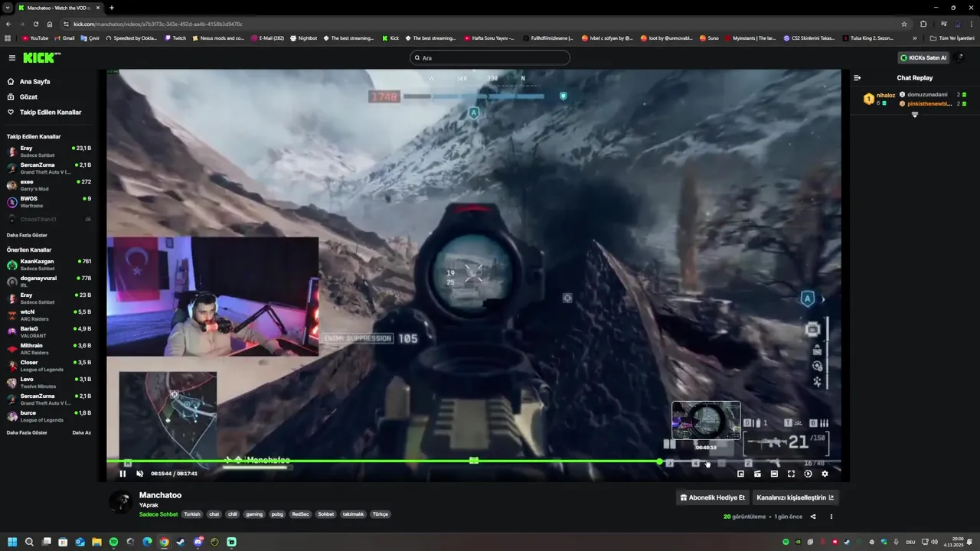980x551 pixels.
Task: Expand the pinned gifters dropdown in chat
Action: click(914, 115)
